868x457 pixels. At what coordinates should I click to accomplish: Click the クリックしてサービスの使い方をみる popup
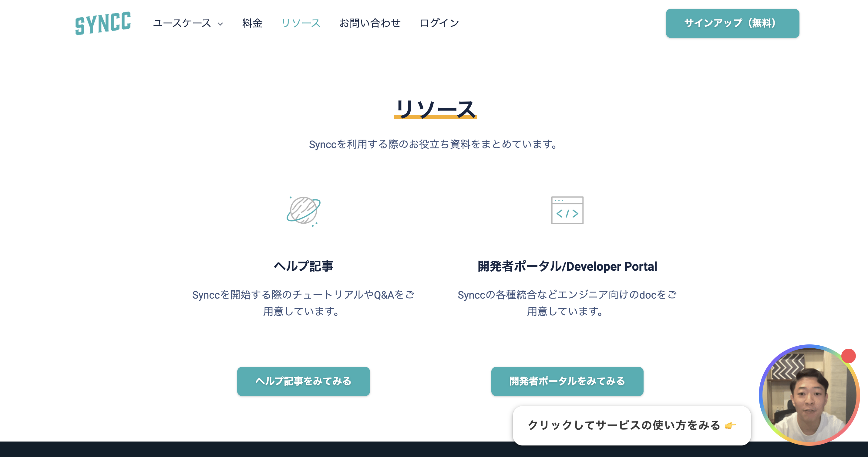pyautogui.click(x=631, y=425)
